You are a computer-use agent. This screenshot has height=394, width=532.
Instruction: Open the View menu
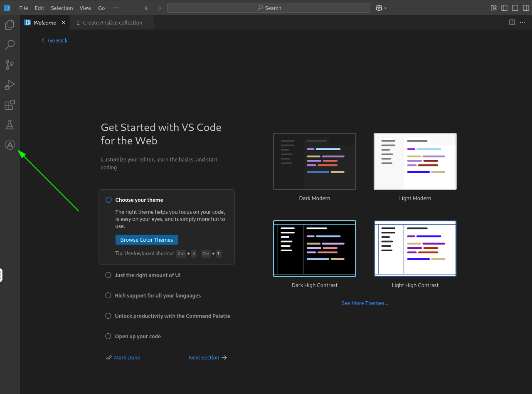85,8
